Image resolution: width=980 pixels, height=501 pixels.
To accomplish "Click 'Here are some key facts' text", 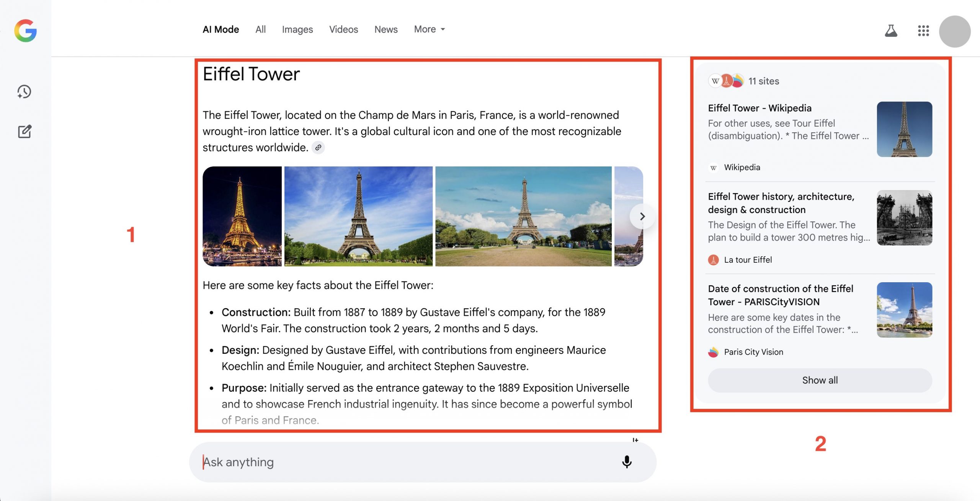I will coord(318,285).
